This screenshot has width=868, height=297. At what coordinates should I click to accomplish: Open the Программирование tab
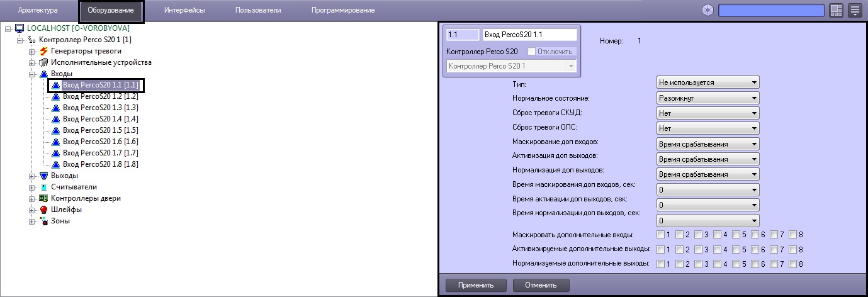point(343,10)
